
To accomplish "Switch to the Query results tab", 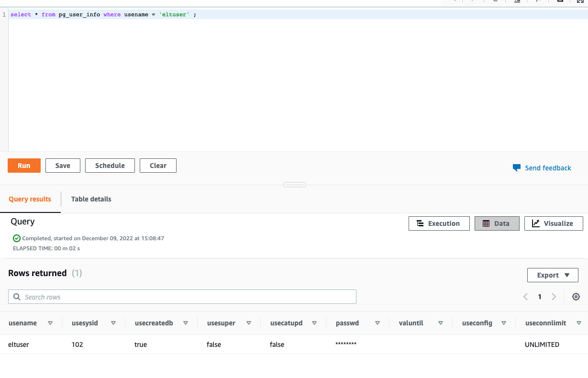I will pos(30,199).
